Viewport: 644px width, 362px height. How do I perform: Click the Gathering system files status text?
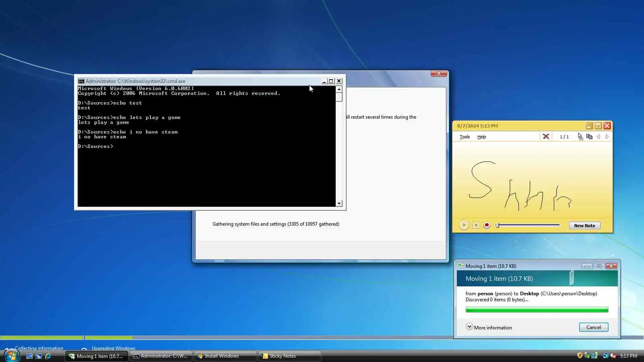pos(276,224)
